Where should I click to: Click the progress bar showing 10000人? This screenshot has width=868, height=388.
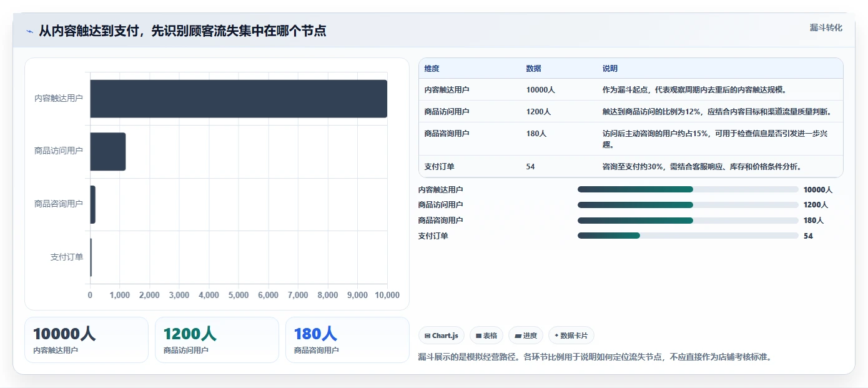click(x=688, y=189)
